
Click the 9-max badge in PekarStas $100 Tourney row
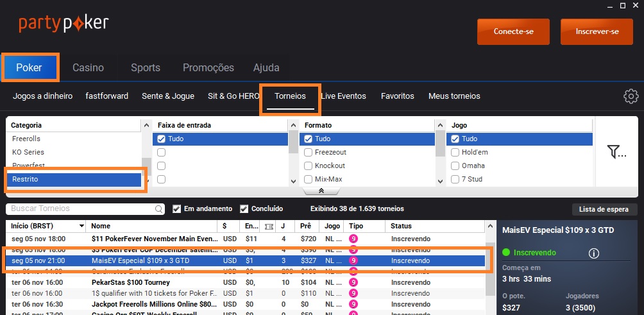(x=353, y=282)
